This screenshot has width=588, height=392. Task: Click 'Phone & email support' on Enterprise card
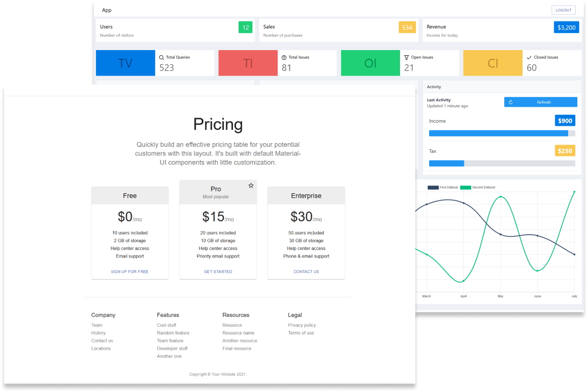[x=306, y=256]
